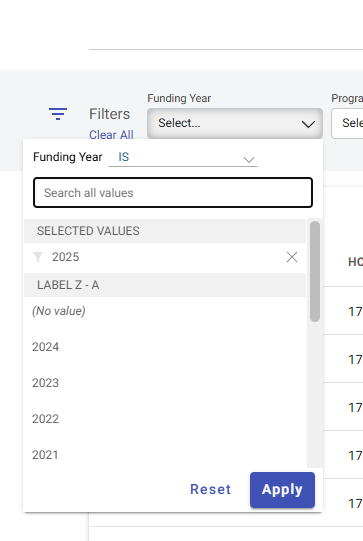Screen dimensions: 363x541
Task: Click the funnel icon beside 2025
Action: 38,257
